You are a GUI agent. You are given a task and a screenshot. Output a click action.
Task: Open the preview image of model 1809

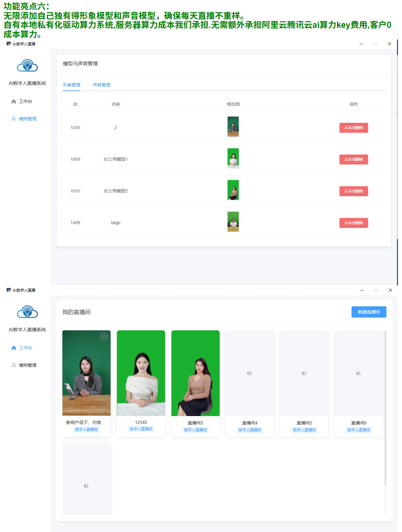(x=233, y=158)
